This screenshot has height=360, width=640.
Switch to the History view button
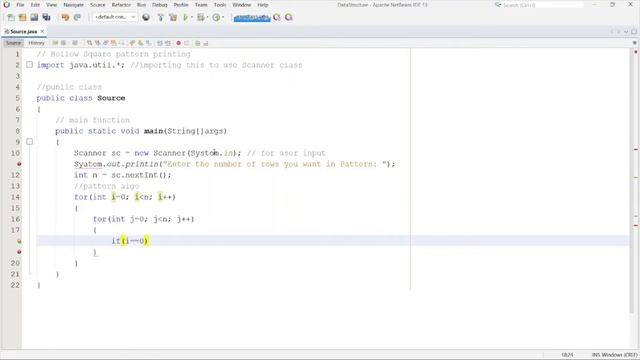(x=36, y=43)
